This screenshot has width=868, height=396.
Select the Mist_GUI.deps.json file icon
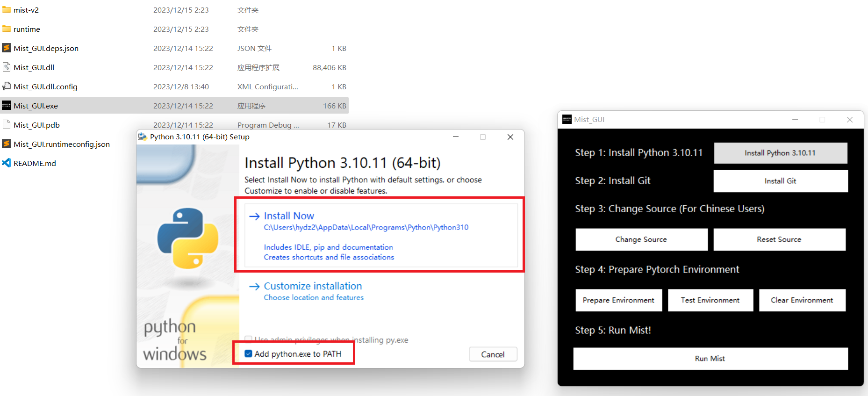[x=7, y=48]
